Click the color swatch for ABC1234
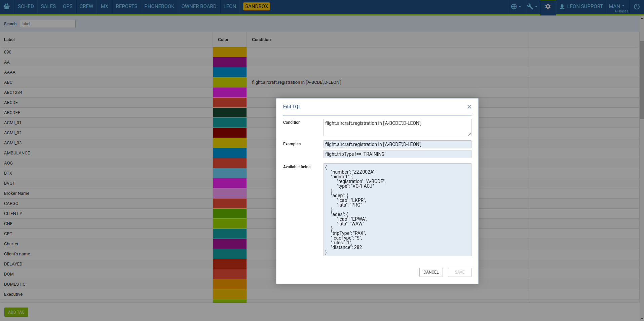 click(x=230, y=93)
